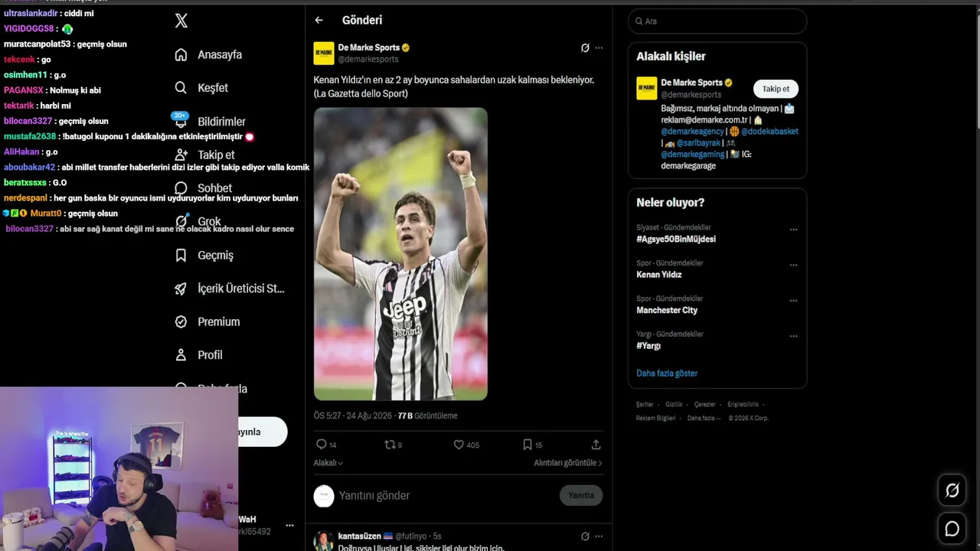Screen dimensions: 980x551
Task: Click Daha fazla göster under trends
Action: tap(667, 373)
